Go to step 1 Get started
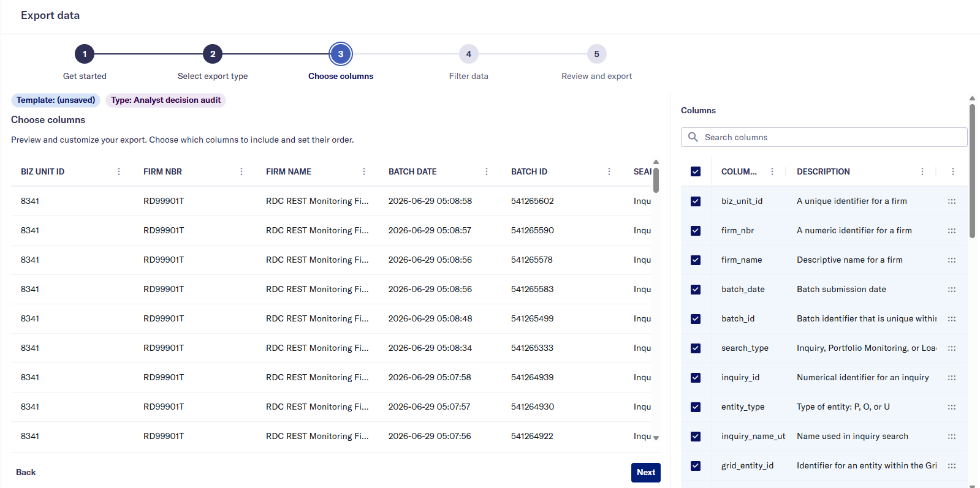Screen dimensions: 980x488 pyautogui.click(x=85, y=54)
